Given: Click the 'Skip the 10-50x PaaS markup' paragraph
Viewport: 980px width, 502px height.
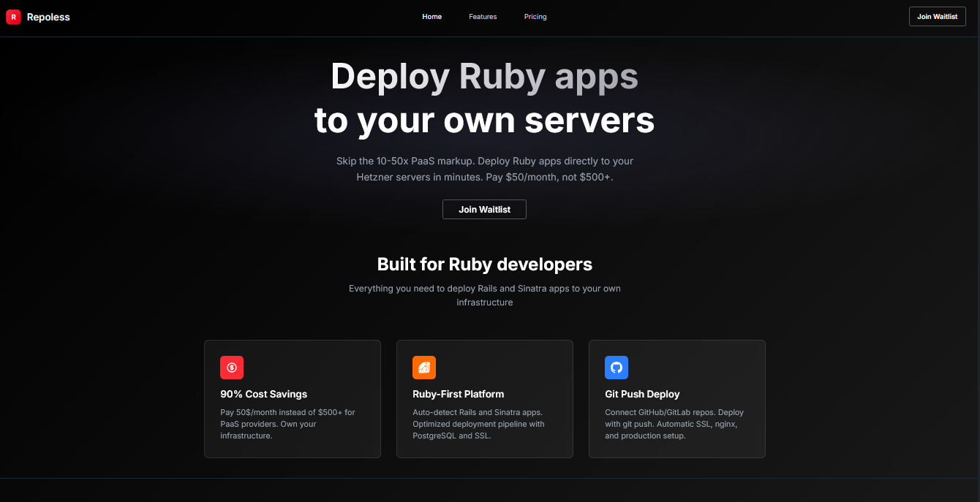Looking at the screenshot, I should 485,169.
